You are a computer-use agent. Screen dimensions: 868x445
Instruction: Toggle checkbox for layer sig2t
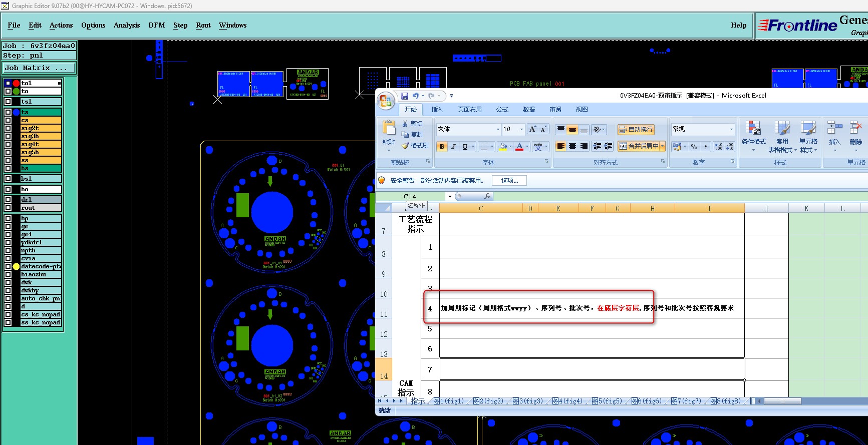tap(8, 128)
